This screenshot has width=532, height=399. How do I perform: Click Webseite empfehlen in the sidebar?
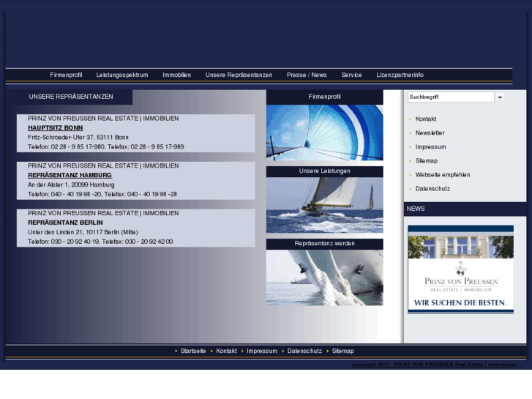(x=443, y=174)
